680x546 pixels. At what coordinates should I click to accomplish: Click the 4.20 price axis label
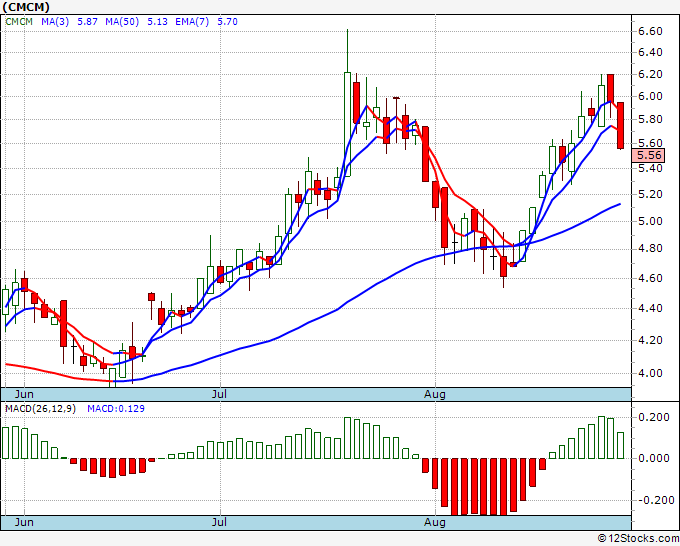pyautogui.click(x=650, y=340)
